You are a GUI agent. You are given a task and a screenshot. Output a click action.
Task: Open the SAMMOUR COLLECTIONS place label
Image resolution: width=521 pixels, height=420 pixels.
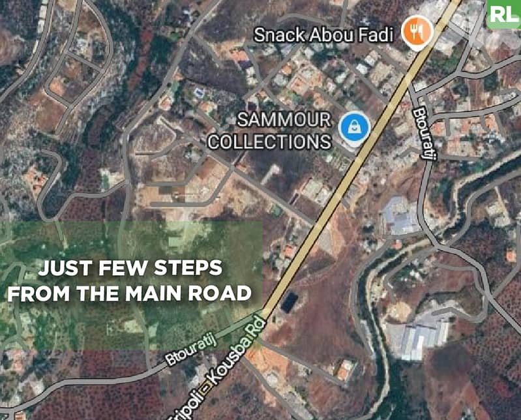point(269,130)
